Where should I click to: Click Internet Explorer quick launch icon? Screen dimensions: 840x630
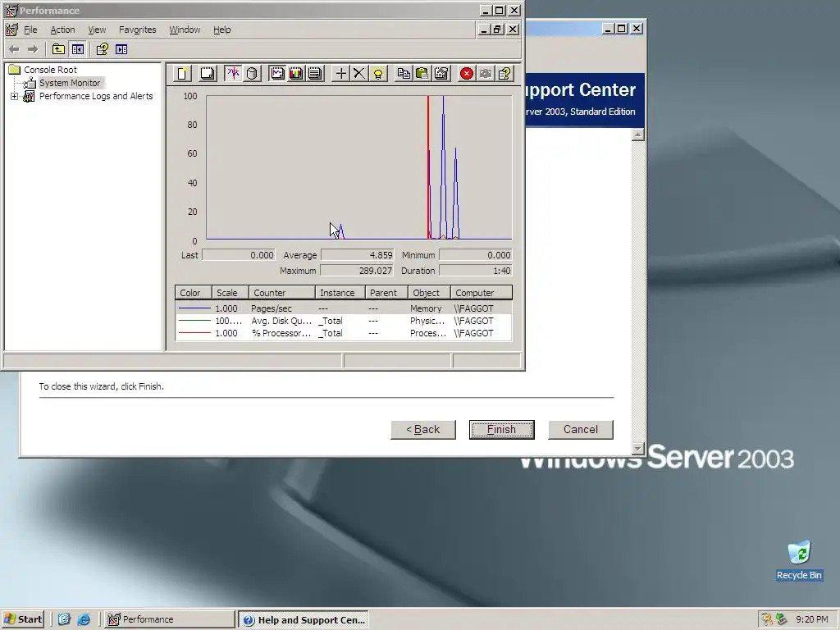pyautogui.click(x=84, y=619)
